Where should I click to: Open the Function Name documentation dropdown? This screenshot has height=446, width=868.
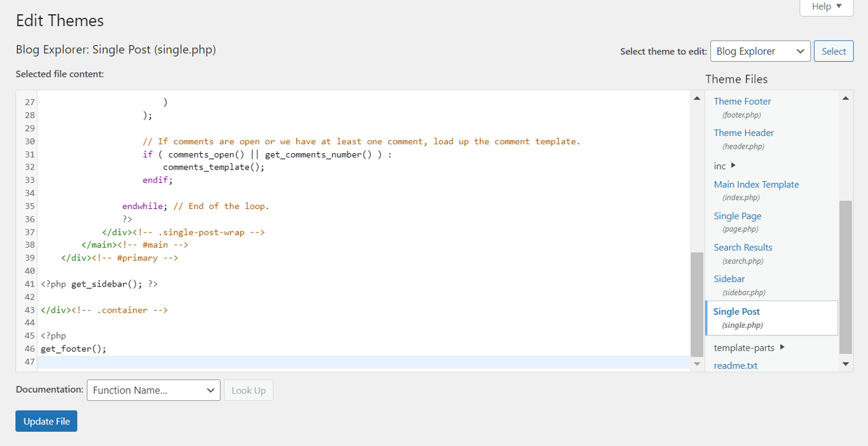pyautogui.click(x=153, y=390)
